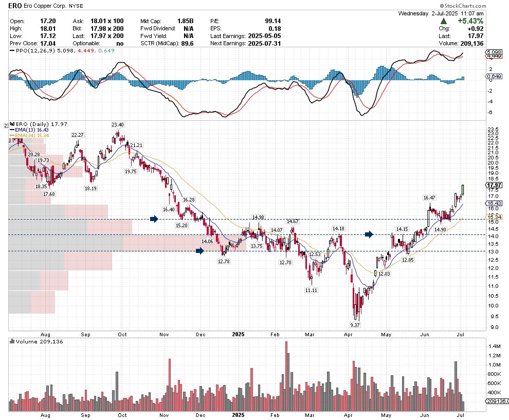Click the 2025 year label under price chart
The height and width of the screenshot is (420, 509).
coord(238,334)
